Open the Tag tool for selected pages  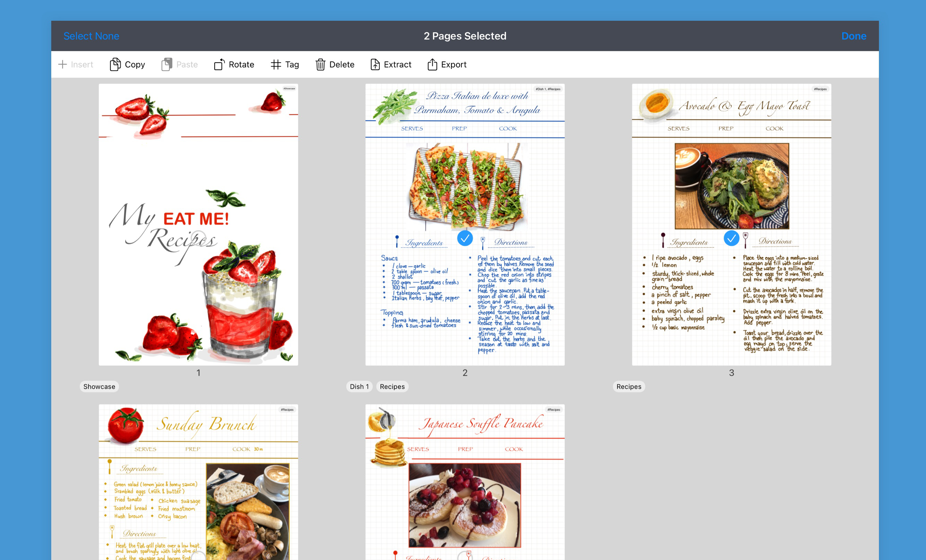[285, 64]
